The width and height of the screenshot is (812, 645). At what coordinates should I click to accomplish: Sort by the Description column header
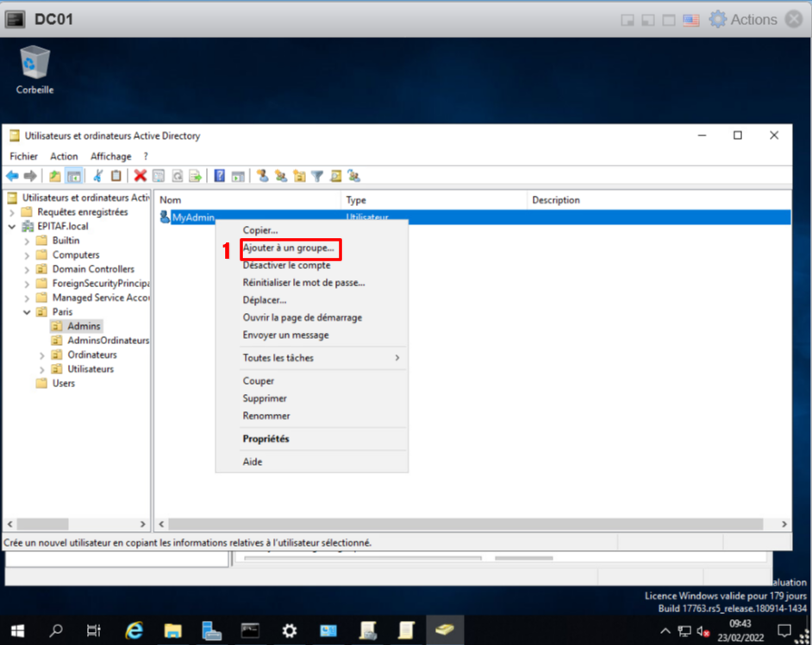coord(556,200)
